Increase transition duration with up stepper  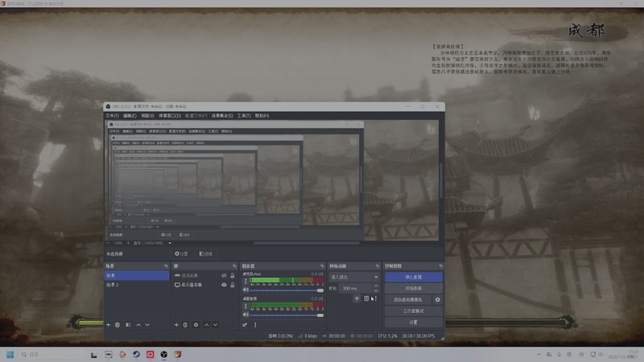coord(376,286)
